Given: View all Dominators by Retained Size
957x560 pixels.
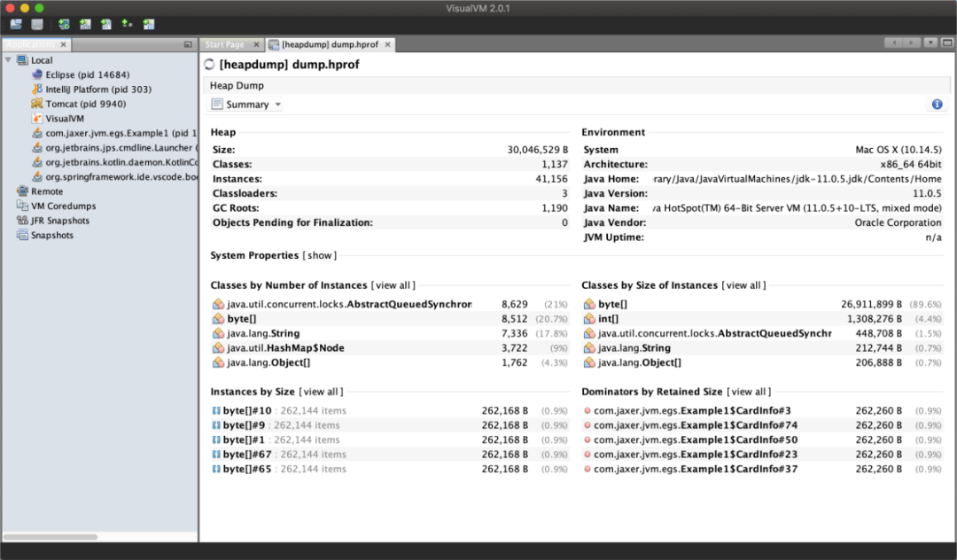Looking at the screenshot, I should 748,392.
